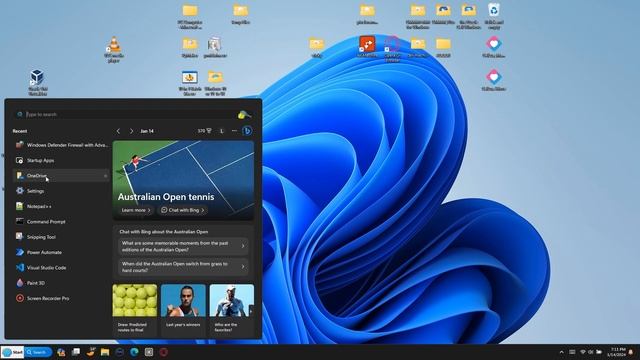Open Snipping Tool from Recent list
640x360 pixels.
click(61, 237)
